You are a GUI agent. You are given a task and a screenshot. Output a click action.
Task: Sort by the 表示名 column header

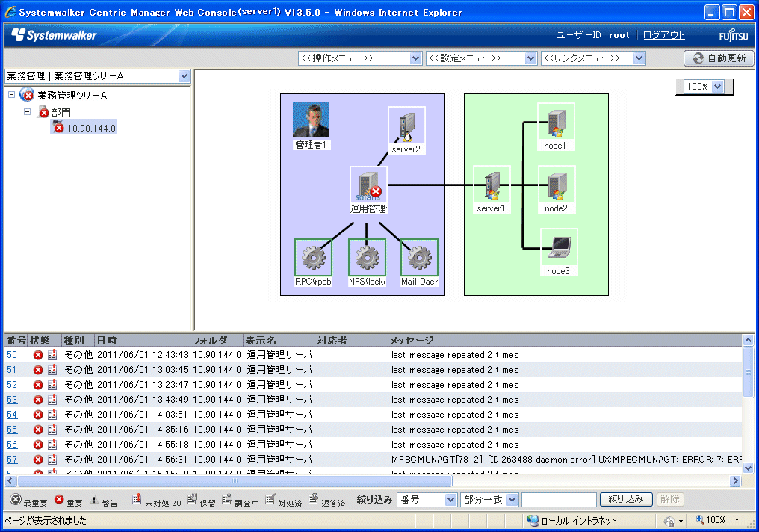click(x=279, y=340)
